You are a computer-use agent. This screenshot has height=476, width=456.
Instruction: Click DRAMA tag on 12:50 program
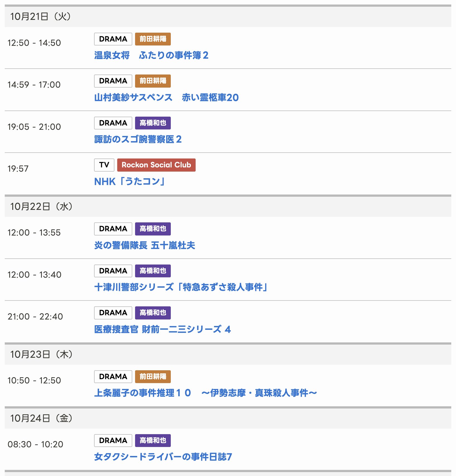pos(113,39)
